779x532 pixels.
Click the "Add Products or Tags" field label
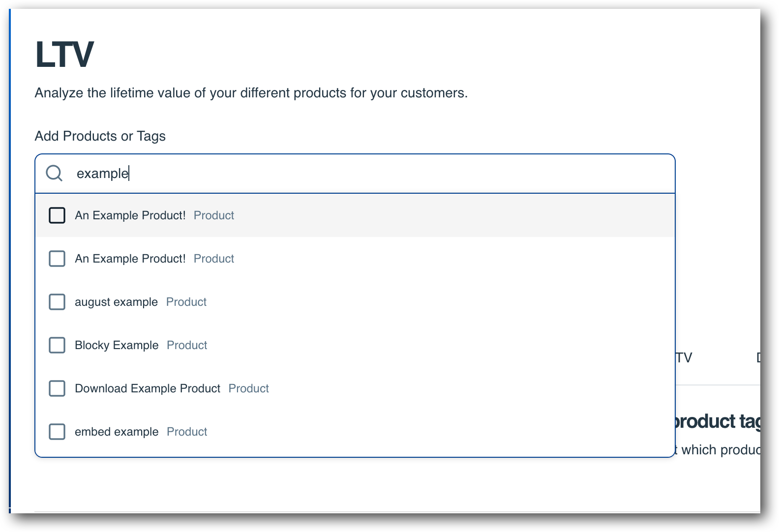tap(100, 136)
